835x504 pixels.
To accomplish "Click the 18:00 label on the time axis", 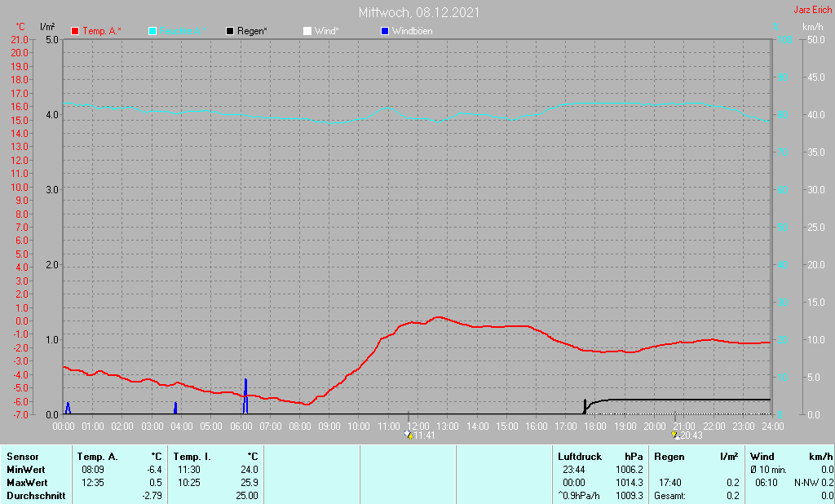I will coord(595,427).
